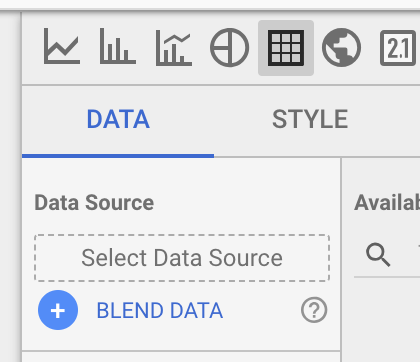Screen dimensions: 420x362
Task: Select the geo map globe icon
Action: (341, 47)
